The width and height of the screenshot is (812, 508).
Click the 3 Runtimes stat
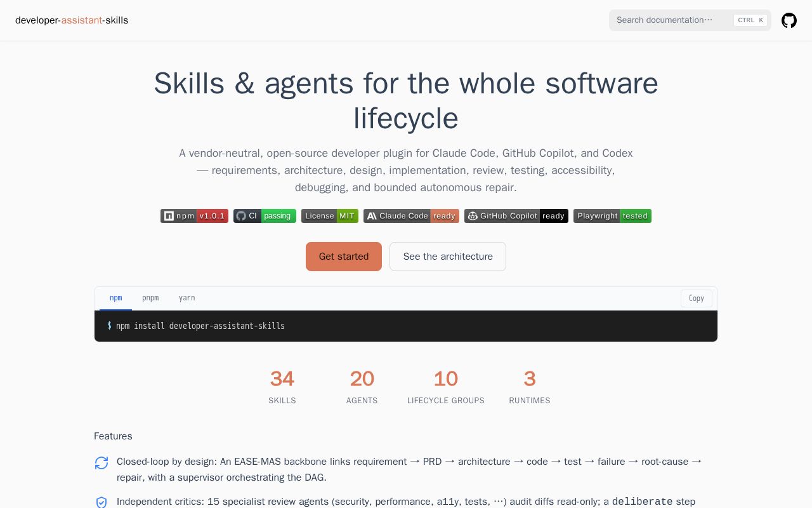[530, 387]
